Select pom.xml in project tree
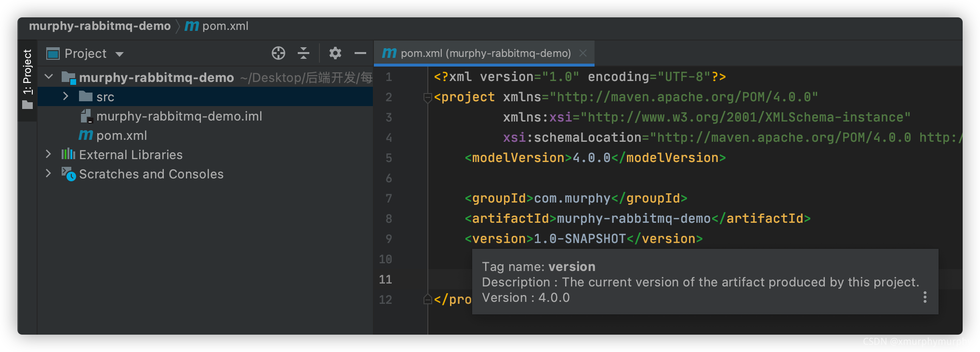 click(x=121, y=135)
